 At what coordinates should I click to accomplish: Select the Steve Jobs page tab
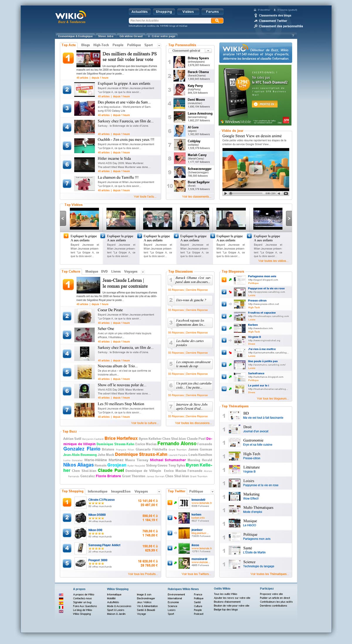coord(106,36)
